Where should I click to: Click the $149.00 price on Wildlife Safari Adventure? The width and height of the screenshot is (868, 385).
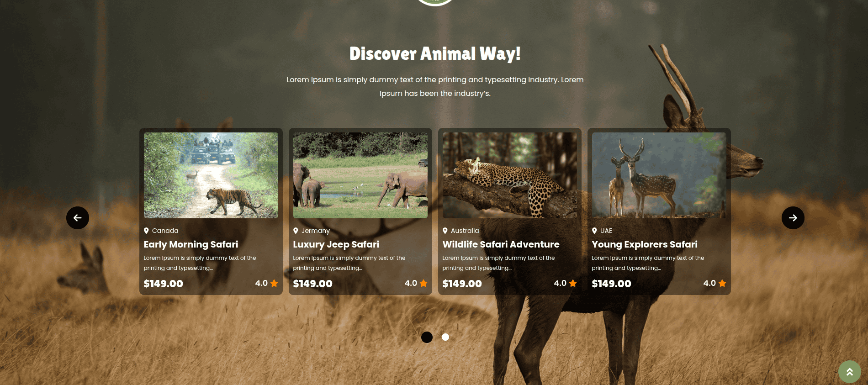click(x=462, y=284)
